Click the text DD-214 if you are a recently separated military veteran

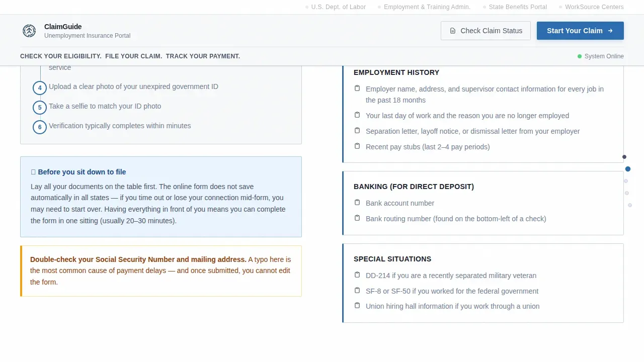[451, 276]
